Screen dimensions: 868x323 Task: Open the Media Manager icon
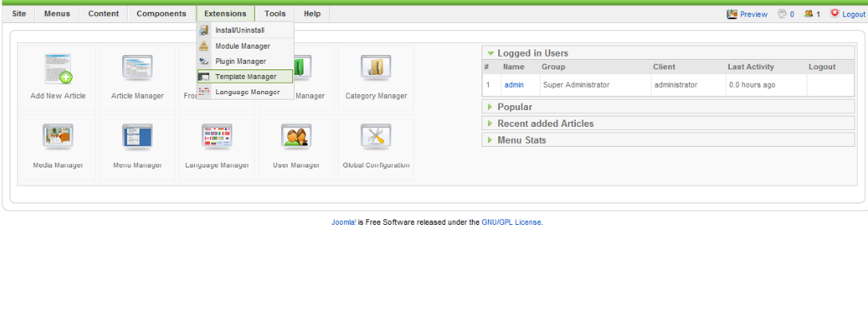[x=58, y=137]
